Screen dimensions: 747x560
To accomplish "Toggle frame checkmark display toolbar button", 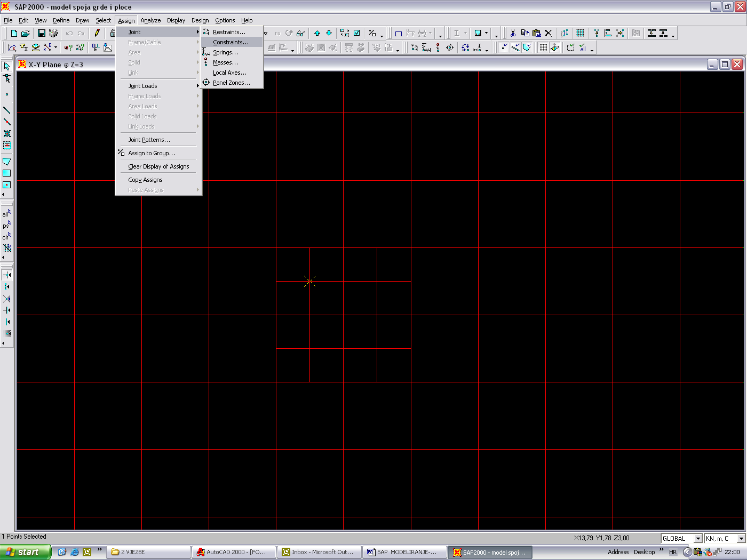I will click(515, 48).
